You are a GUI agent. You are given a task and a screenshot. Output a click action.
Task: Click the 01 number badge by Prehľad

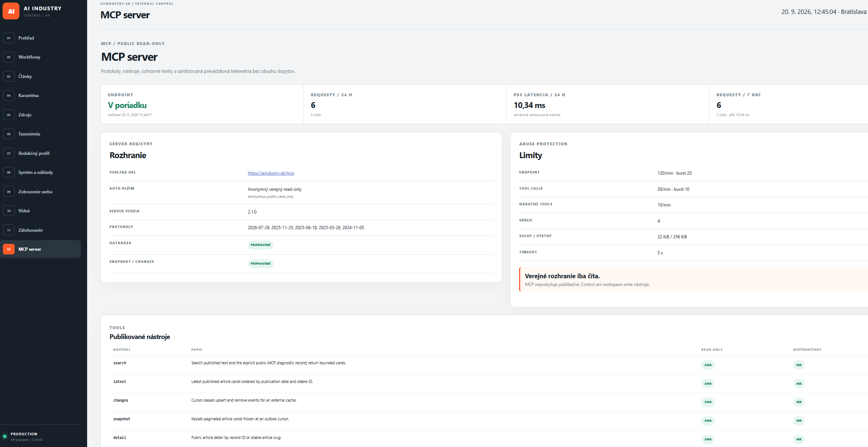coord(9,38)
